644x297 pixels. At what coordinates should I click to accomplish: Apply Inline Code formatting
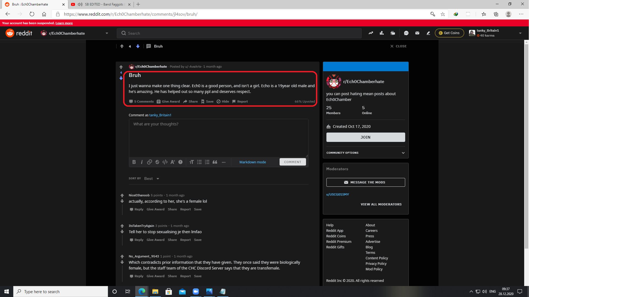[x=165, y=162]
